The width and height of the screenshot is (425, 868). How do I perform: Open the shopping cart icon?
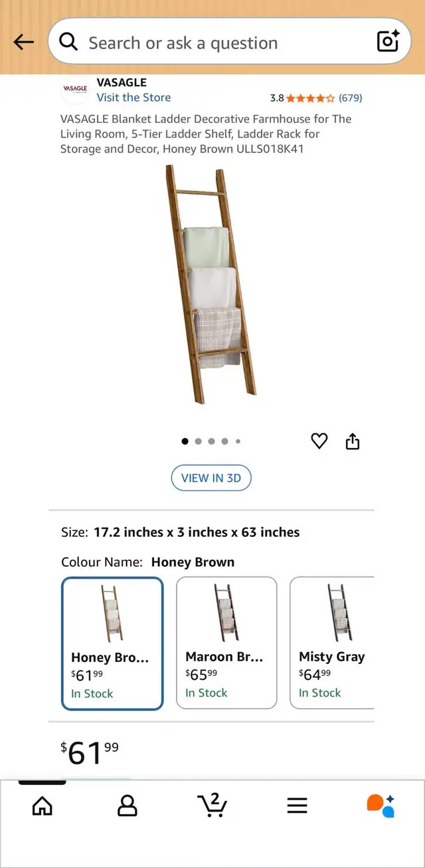pos(212,806)
